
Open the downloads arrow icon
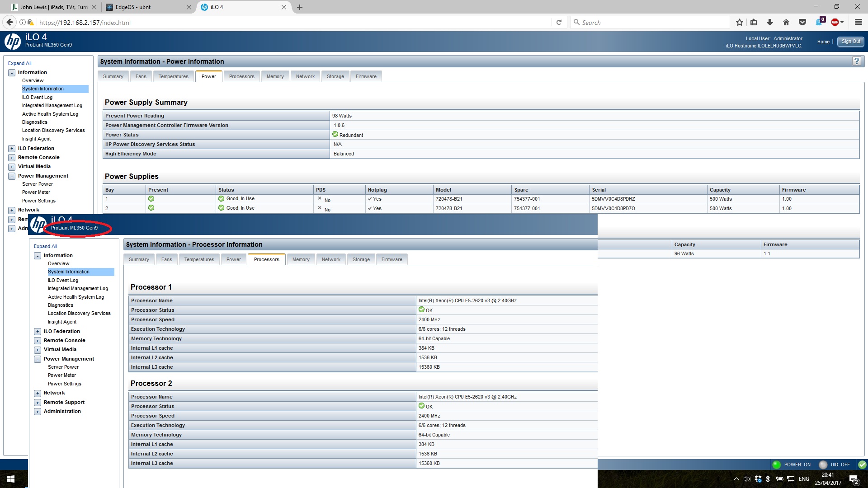tap(770, 22)
